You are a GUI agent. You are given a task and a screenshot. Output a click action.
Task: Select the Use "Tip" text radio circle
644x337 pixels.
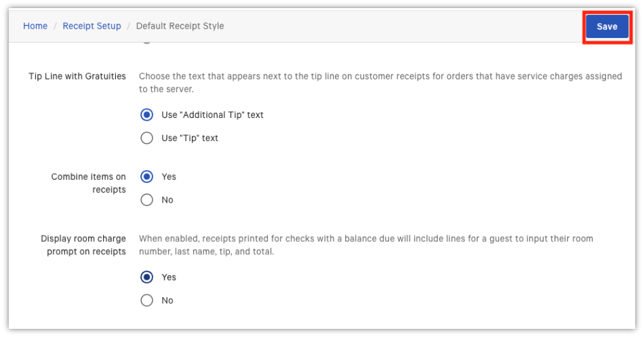[x=146, y=138]
